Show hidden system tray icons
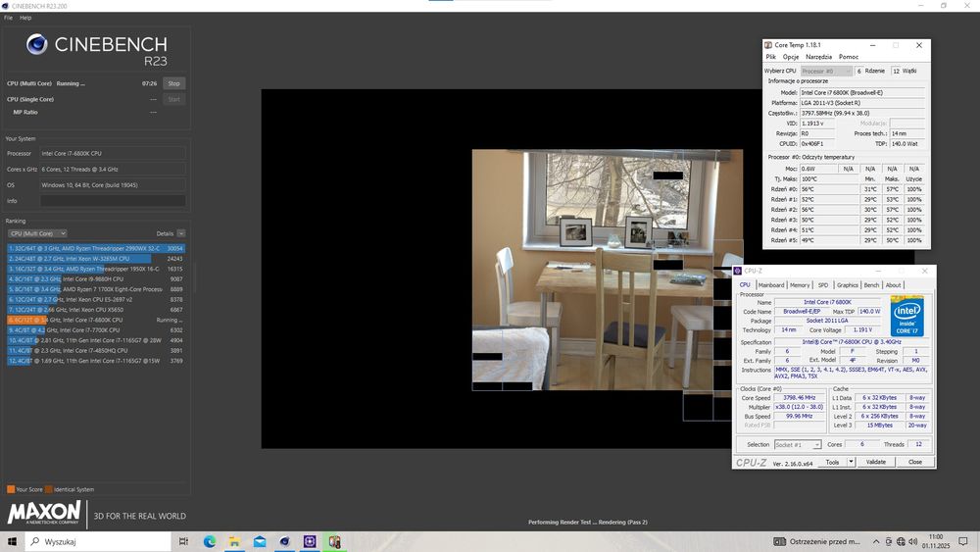The height and width of the screenshot is (552, 980). coord(876,541)
